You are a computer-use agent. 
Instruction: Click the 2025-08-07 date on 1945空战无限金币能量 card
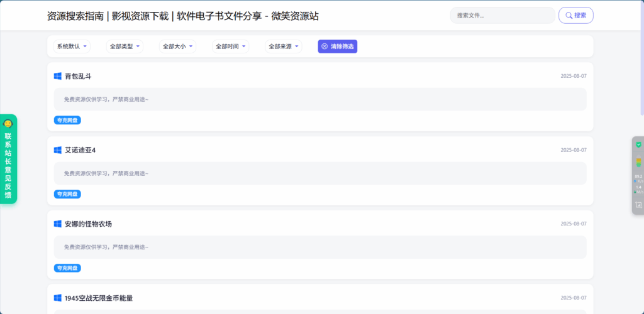574,298
